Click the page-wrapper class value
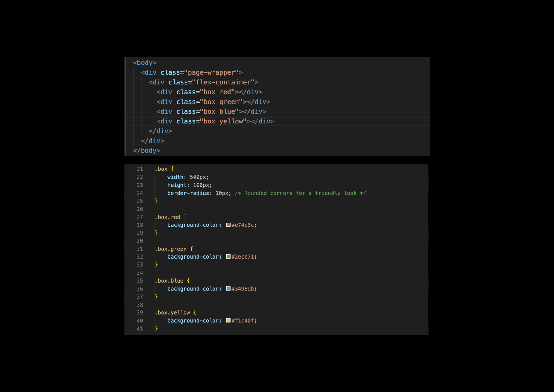This screenshot has width=554, height=392. pyautogui.click(x=211, y=73)
